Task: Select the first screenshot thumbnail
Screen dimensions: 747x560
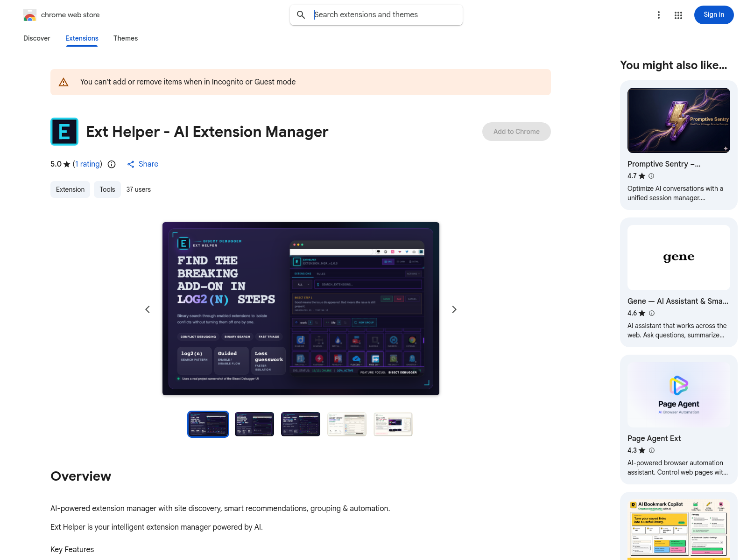Action: click(x=208, y=424)
